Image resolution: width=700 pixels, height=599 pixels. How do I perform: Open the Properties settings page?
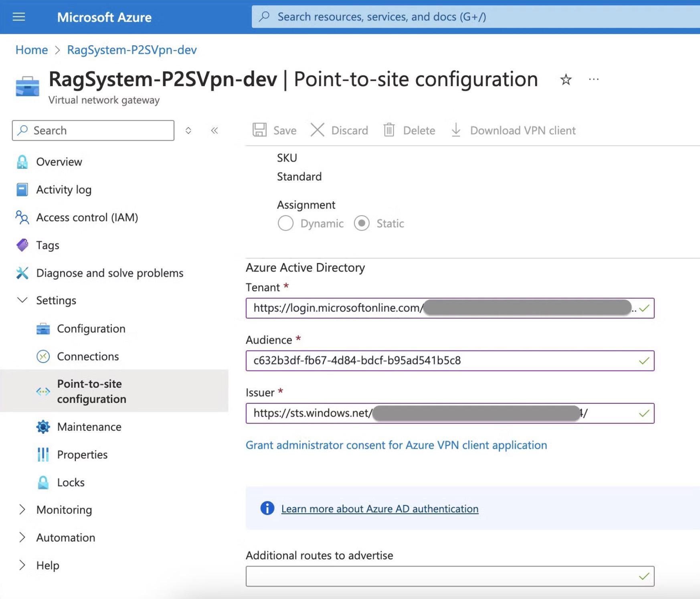[83, 455]
